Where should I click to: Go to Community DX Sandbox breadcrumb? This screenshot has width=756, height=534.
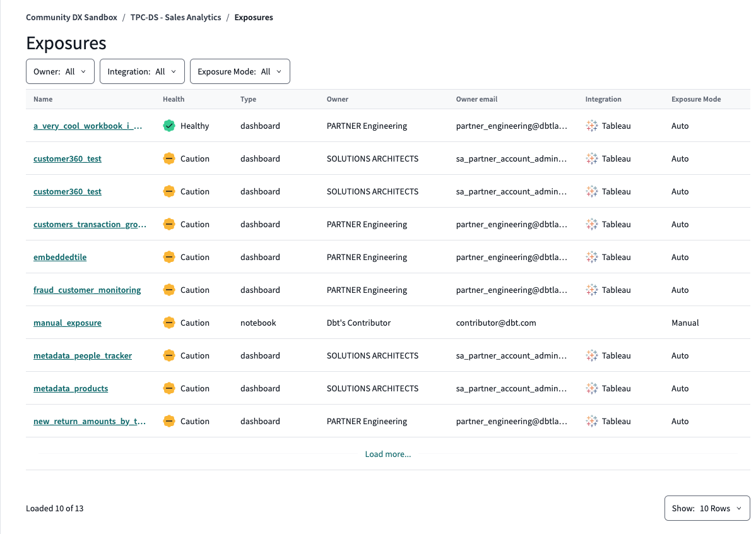click(71, 18)
